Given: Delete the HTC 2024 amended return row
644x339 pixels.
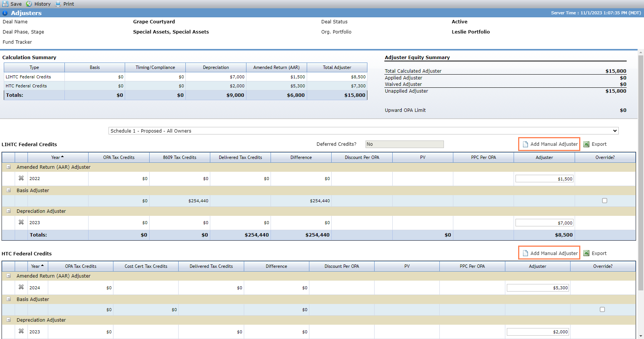Looking at the screenshot, I should click(21, 287).
